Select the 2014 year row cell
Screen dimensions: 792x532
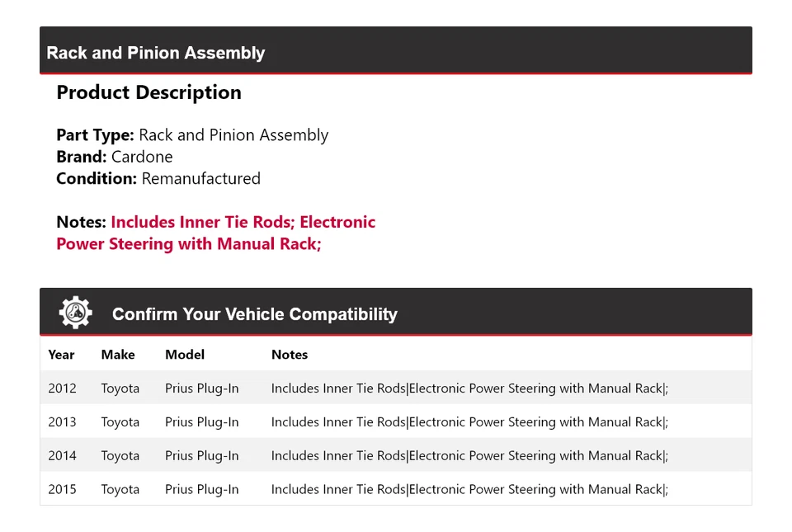62,455
